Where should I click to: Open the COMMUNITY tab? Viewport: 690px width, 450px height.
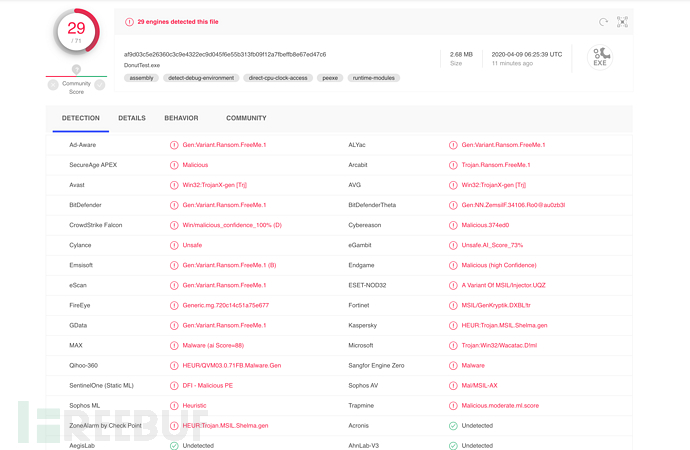[246, 118]
